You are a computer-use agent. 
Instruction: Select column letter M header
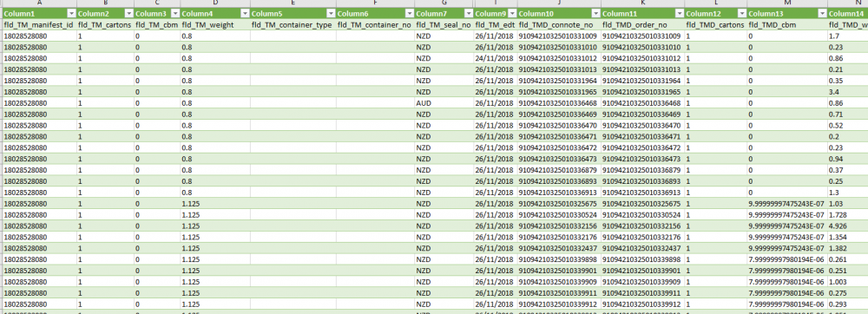[x=786, y=3]
